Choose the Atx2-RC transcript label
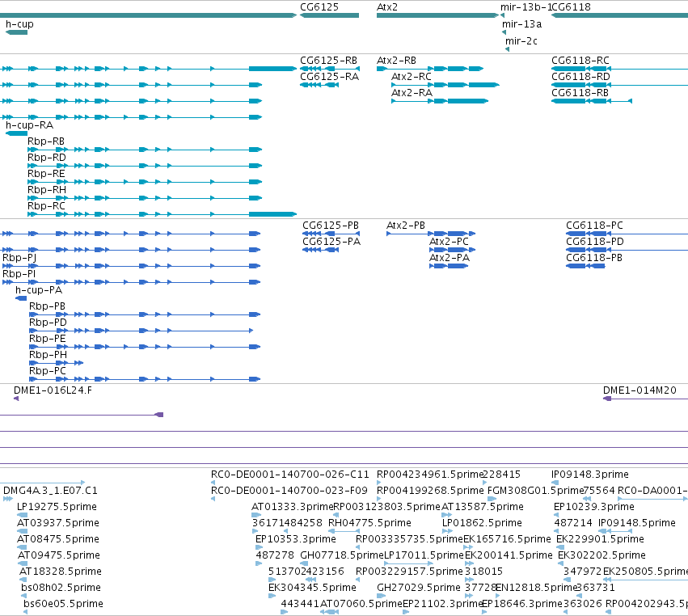The width and height of the screenshot is (688, 616). click(412, 77)
